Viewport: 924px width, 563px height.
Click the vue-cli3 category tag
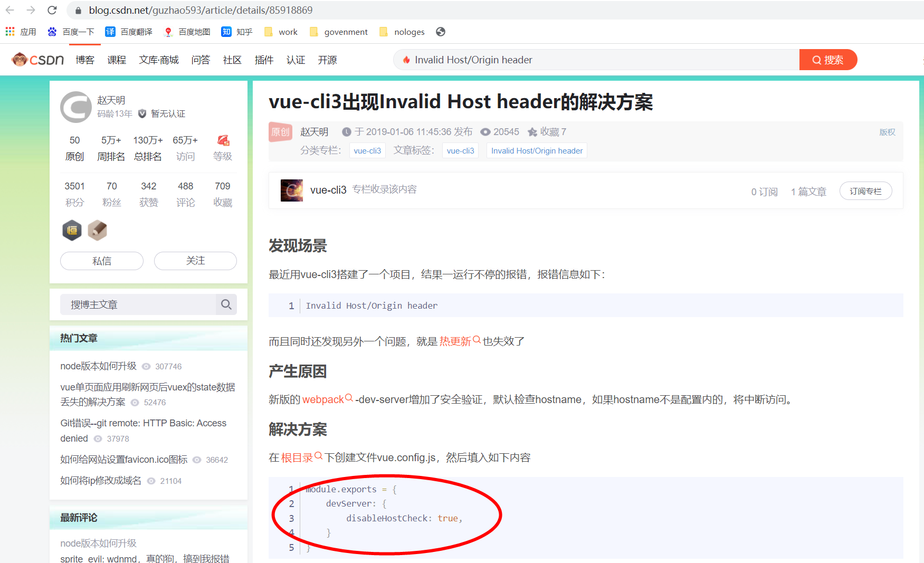click(367, 150)
